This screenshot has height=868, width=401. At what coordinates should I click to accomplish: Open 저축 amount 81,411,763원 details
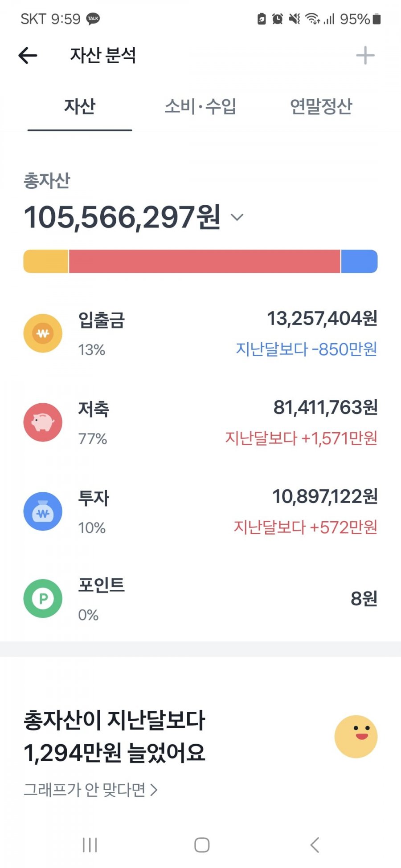click(x=325, y=407)
